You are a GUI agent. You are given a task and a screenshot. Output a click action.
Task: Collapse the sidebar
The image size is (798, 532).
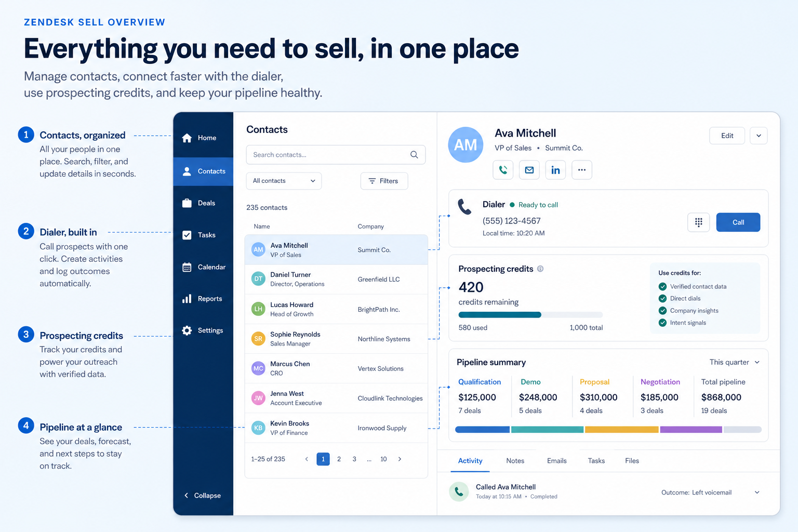point(203,496)
